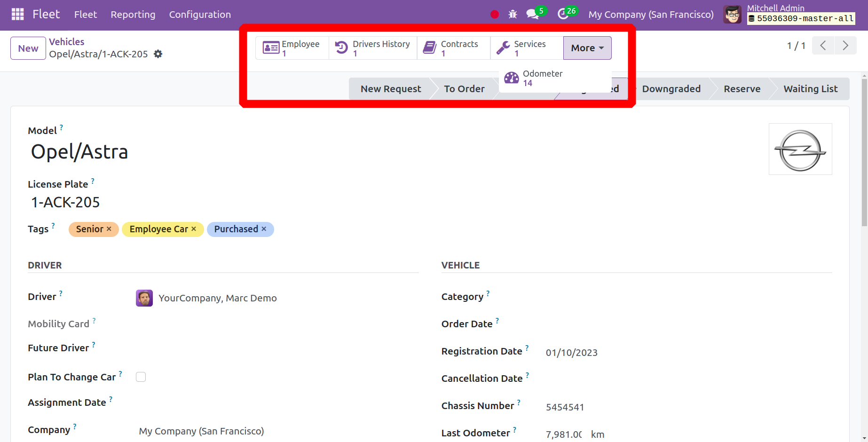Show help tooltip for Tags field
This screenshot has height=442, width=868.
coord(53,226)
